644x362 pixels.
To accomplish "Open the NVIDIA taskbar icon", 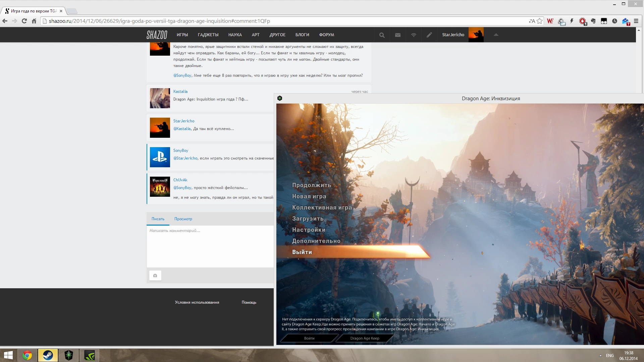I will click(90, 355).
